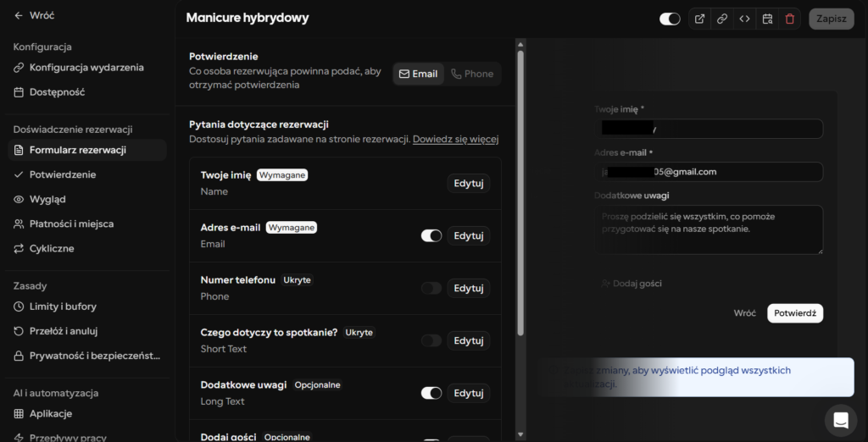Open booking page in new tab icon
The height and width of the screenshot is (442, 868).
pos(699,19)
